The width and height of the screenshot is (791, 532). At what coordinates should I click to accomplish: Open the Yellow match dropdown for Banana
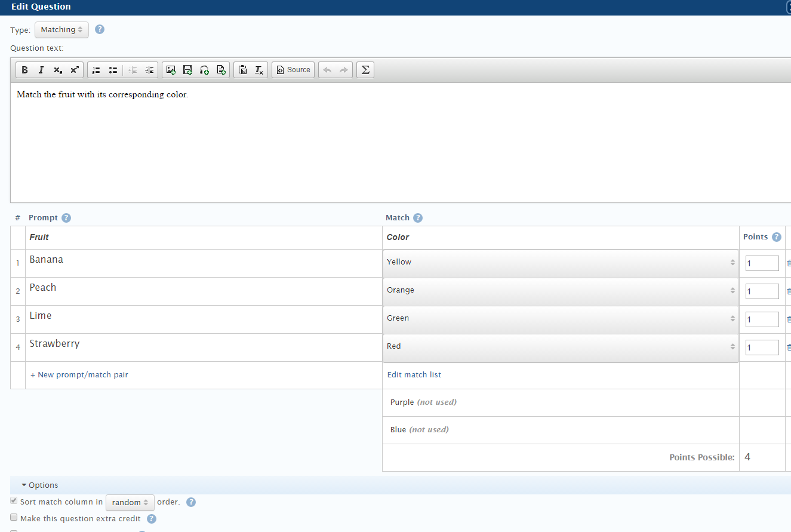click(560, 262)
